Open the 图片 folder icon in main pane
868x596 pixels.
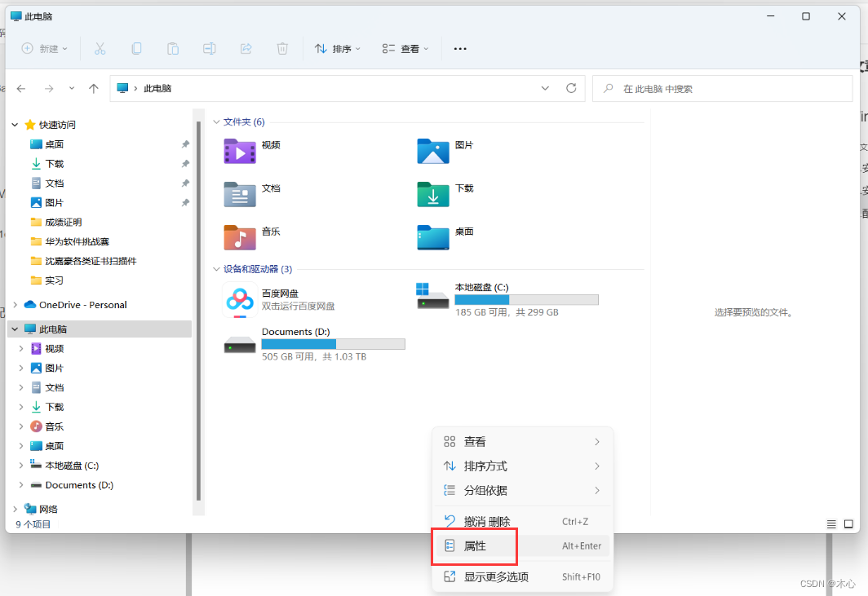pos(433,151)
